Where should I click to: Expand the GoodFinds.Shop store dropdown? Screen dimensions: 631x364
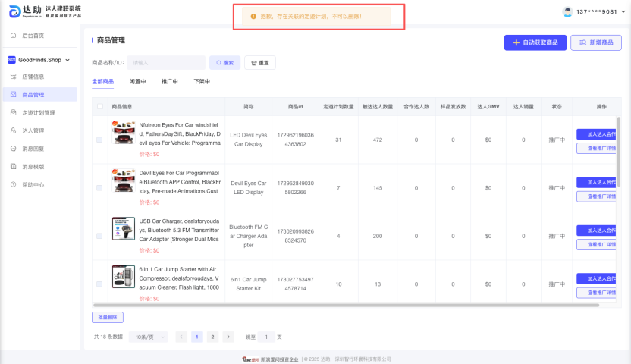(67, 60)
